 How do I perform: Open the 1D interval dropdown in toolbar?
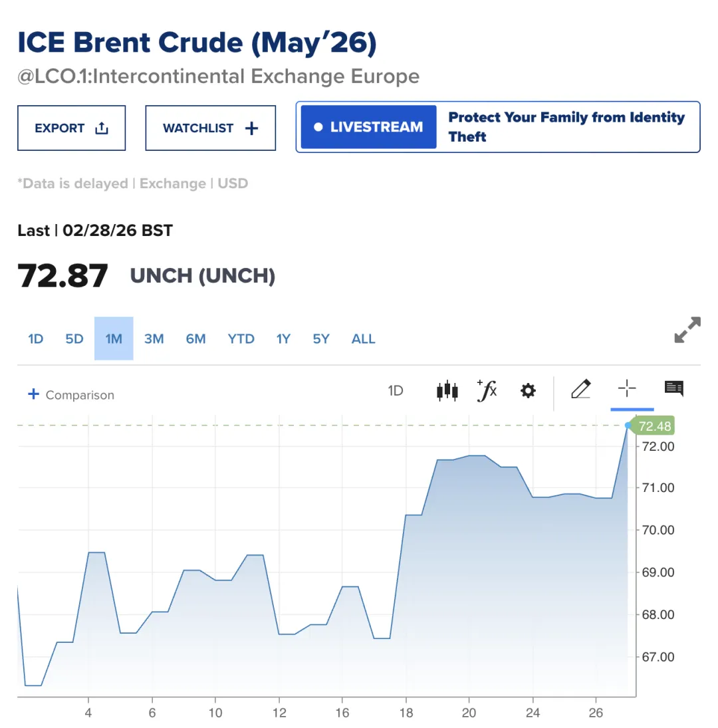coord(396,390)
